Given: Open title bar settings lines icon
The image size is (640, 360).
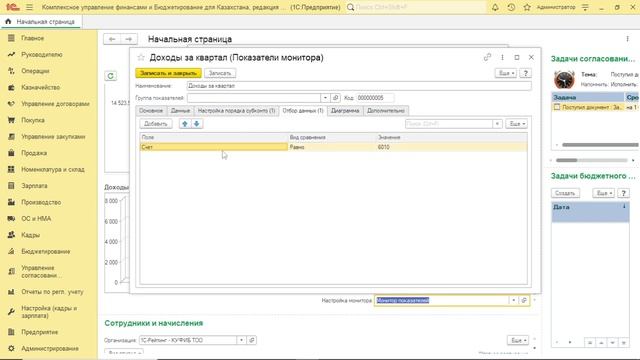Looking at the screenshot, I should [x=585, y=7].
